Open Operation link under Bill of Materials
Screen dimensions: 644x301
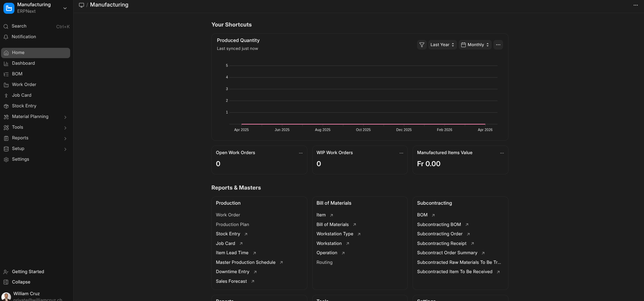click(327, 253)
